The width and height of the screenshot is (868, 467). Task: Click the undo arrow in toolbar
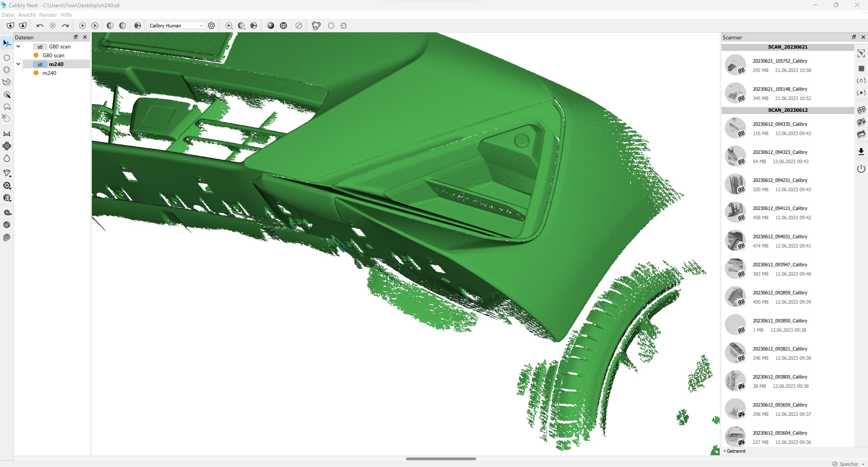(40, 26)
